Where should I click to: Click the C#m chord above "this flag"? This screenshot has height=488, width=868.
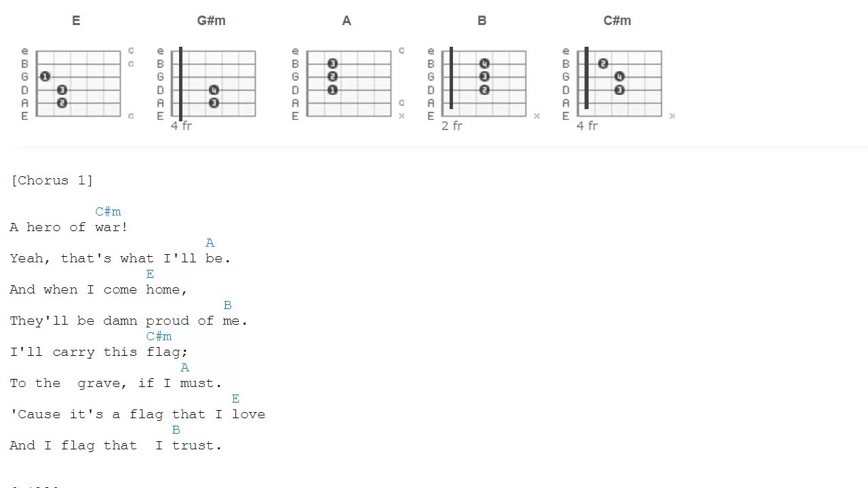point(159,336)
